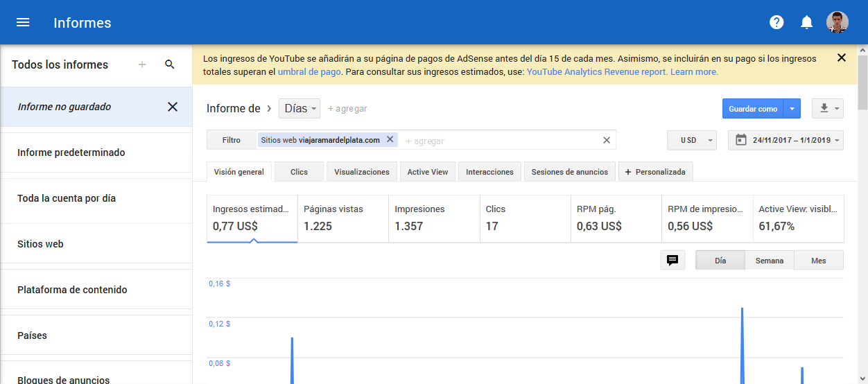Open Plataforma de contenido report
The width and height of the screenshot is (868, 384).
coord(96,290)
